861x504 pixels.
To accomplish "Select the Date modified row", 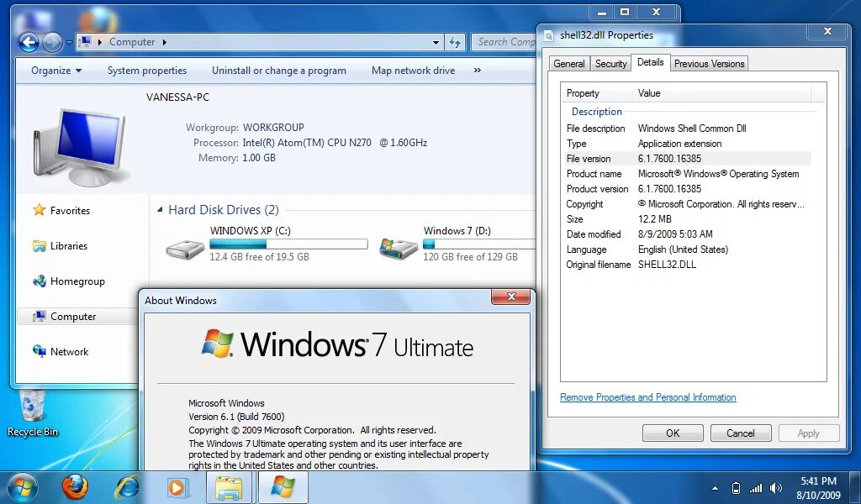I will (x=686, y=234).
